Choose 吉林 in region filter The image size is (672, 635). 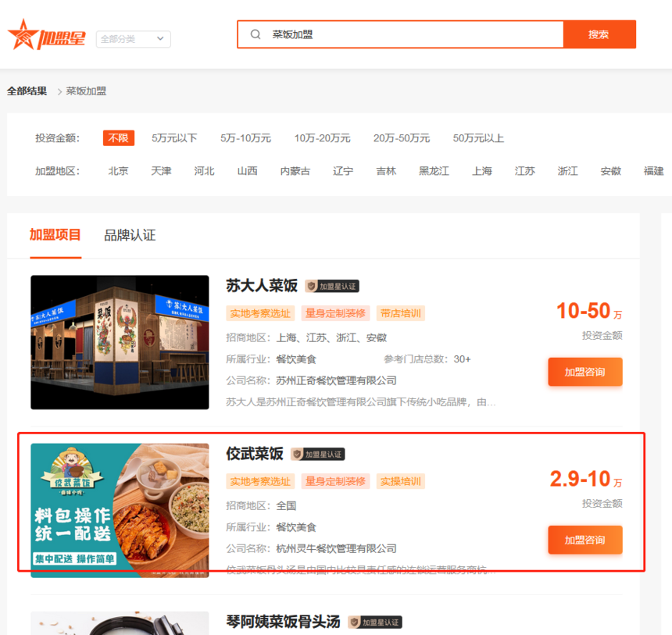[x=386, y=171]
